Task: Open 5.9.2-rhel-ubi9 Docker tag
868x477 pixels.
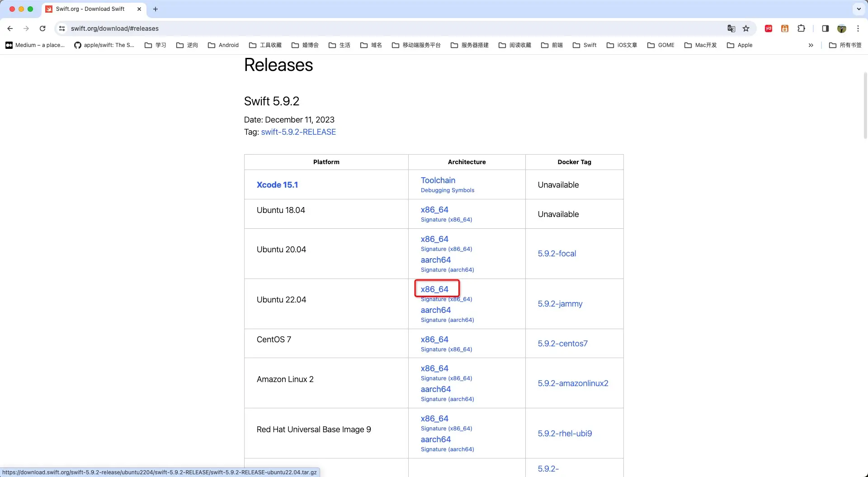Action: tap(565, 434)
